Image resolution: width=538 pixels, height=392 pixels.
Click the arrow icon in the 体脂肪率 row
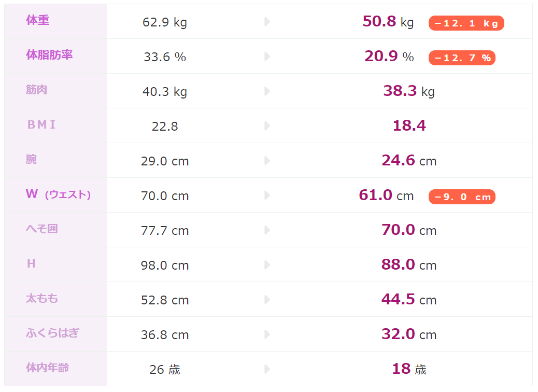(267, 57)
